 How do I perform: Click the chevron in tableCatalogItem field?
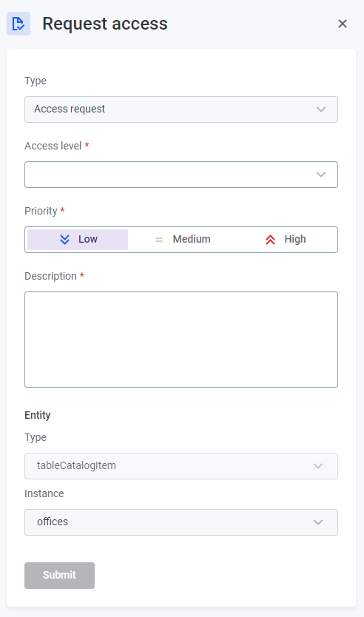tap(318, 466)
